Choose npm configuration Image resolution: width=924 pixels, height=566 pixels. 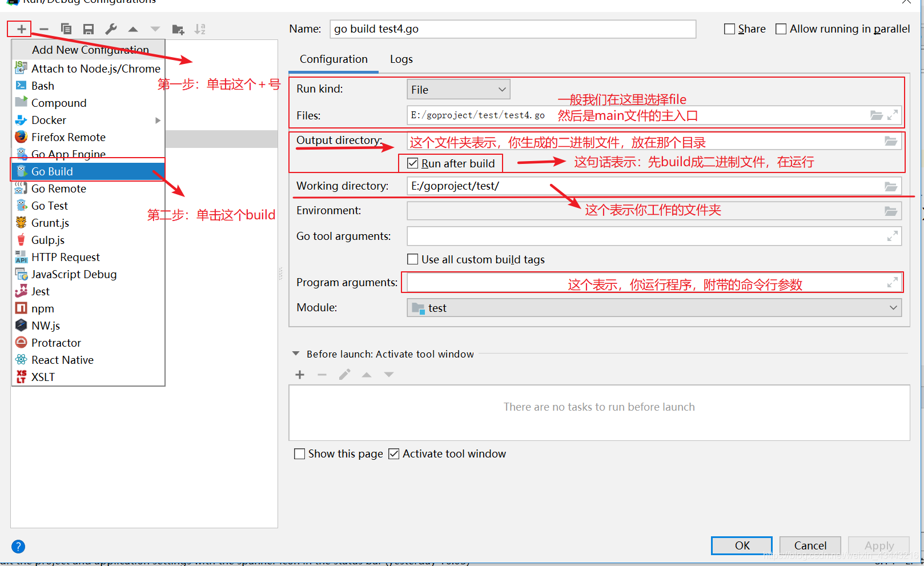[88, 308]
